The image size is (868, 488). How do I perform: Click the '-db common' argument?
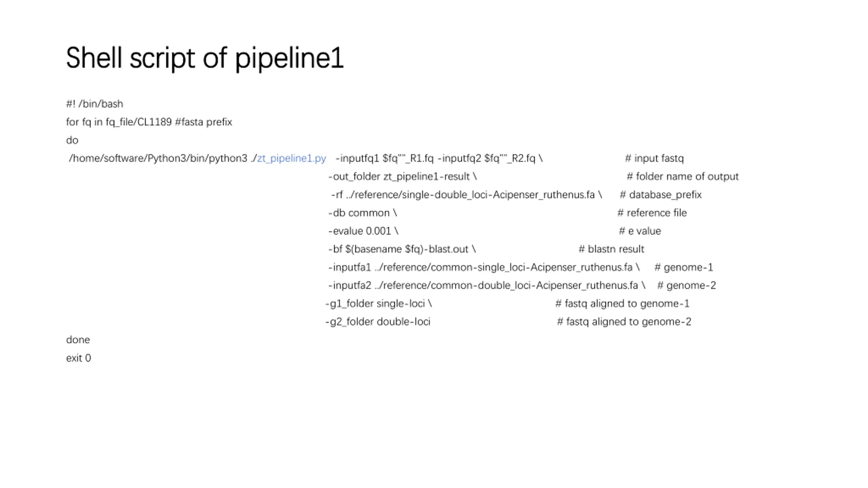[x=362, y=213]
